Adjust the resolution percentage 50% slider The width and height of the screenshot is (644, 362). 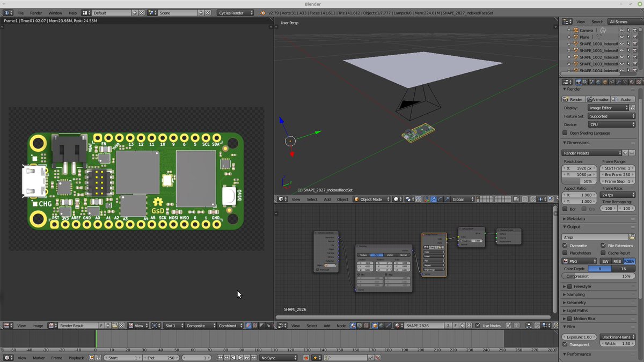pyautogui.click(x=579, y=182)
